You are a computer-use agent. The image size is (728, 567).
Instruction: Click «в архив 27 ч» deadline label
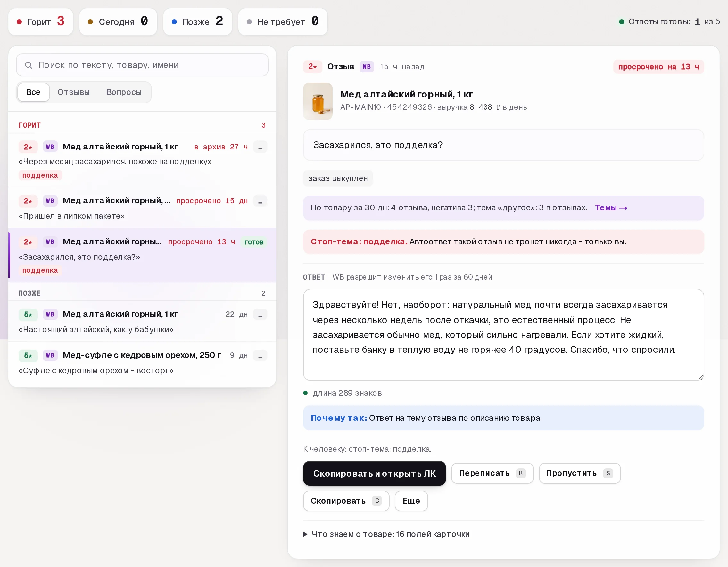221,147
